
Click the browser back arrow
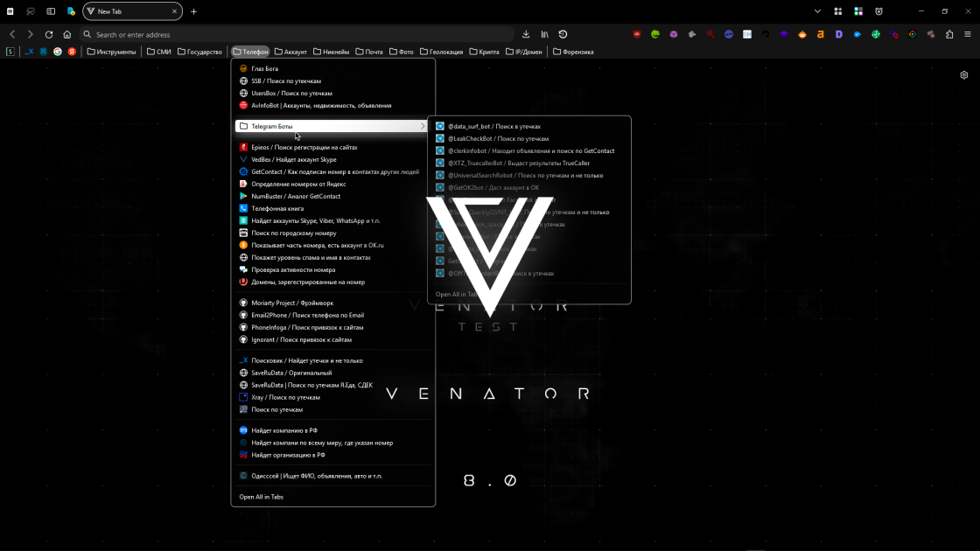click(12, 34)
